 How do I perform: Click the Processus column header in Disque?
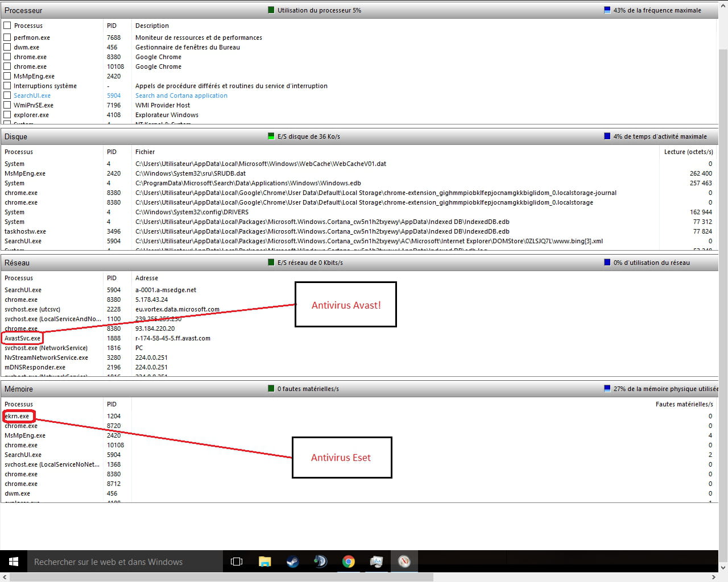click(x=19, y=152)
